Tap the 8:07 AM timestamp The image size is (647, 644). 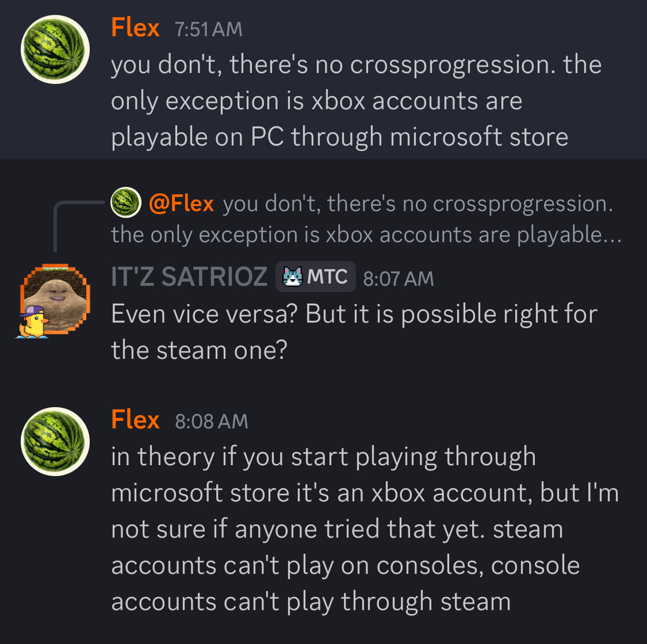pos(399,279)
